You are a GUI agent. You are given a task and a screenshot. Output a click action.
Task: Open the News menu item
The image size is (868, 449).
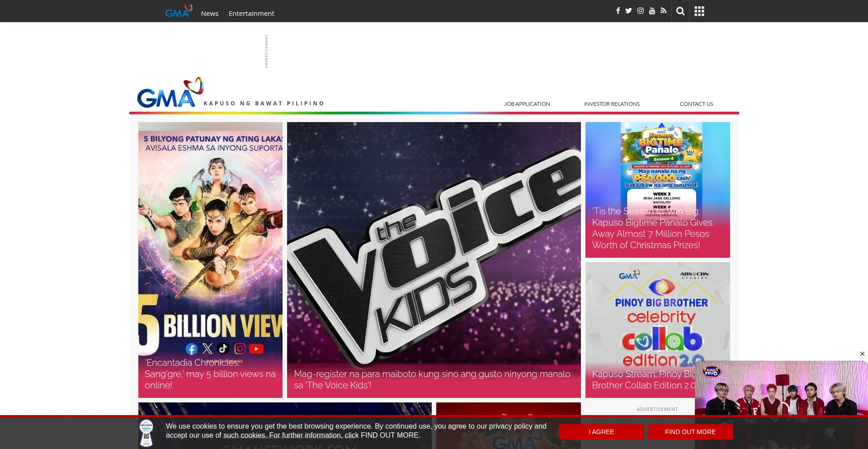[x=209, y=13]
